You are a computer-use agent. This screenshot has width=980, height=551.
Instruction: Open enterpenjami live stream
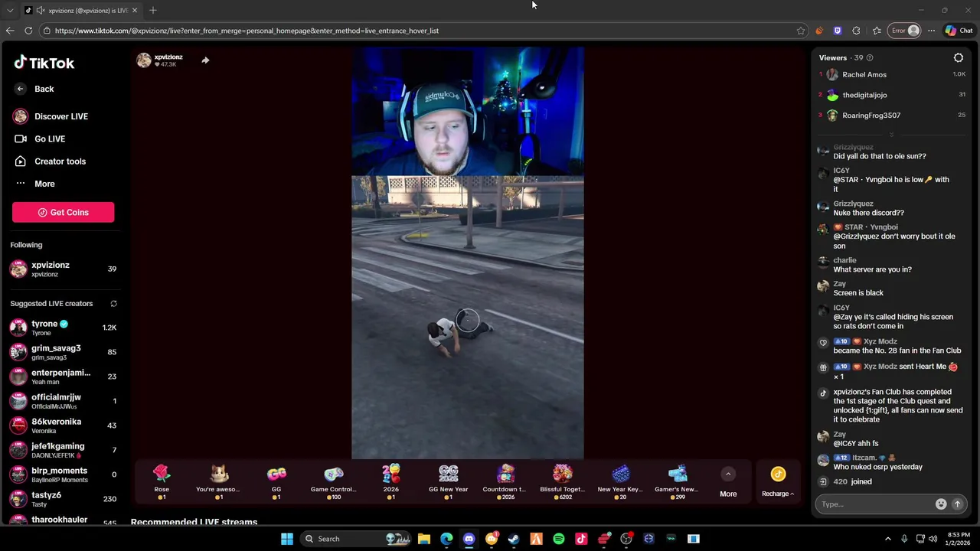tap(63, 377)
